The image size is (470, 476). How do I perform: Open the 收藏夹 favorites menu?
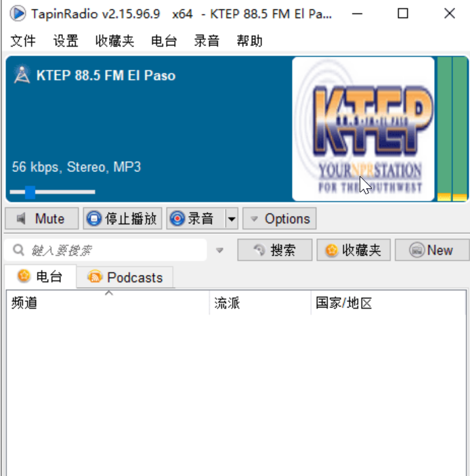click(114, 41)
